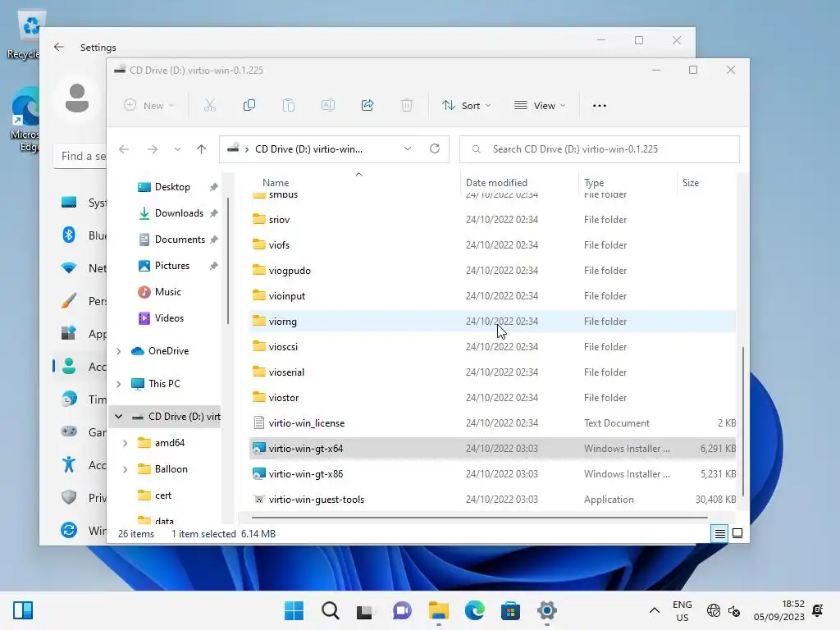Open ENG US language switcher
The width and height of the screenshot is (840, 630).
[x=682, y=610]
